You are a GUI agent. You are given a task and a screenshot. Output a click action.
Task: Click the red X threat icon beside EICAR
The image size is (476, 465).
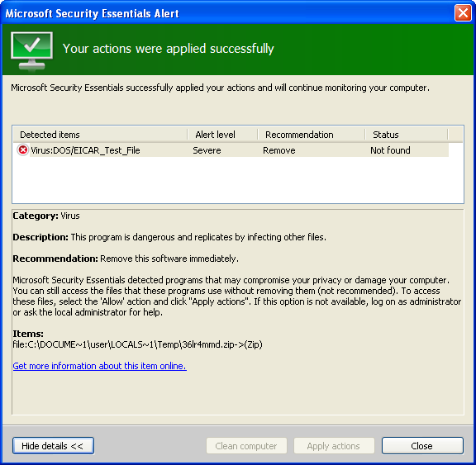pyautogui.click(x=23, y=150)
